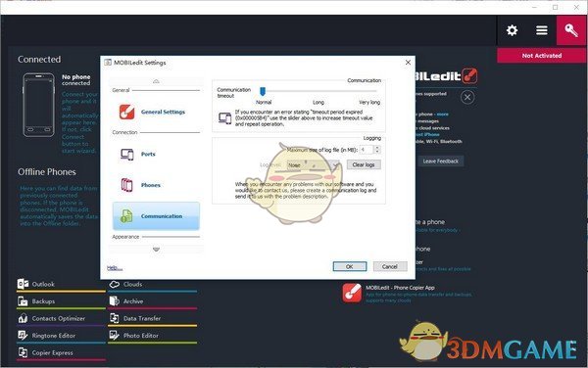
Task: Click the Not Activated banner
Action: (542, 56)
